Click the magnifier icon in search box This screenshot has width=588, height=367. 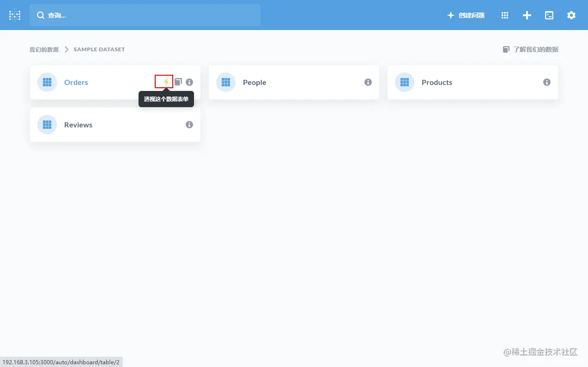click(x=41, y=15)
